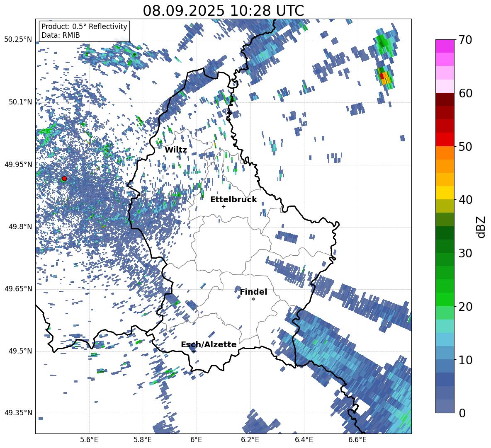Click the 49.8°N latitude label
491x448 pixels.
[x=20, y=227]
